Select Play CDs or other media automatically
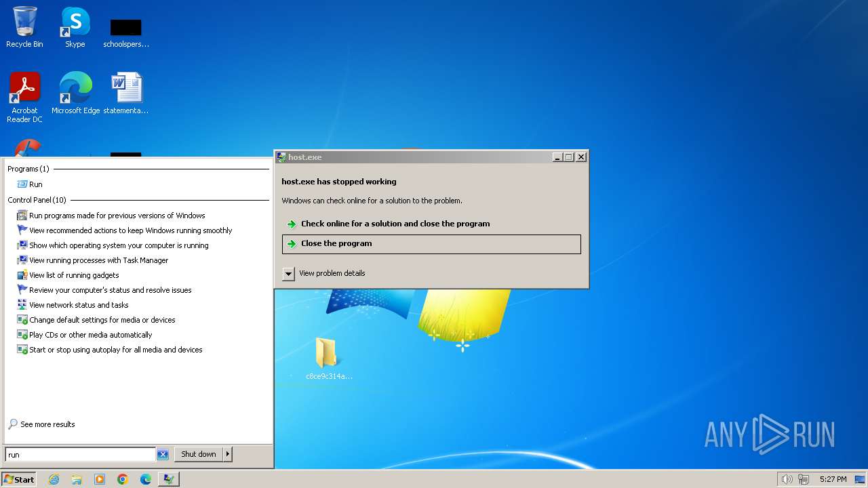This screenshot has height=488, width=868. [85, 335]
